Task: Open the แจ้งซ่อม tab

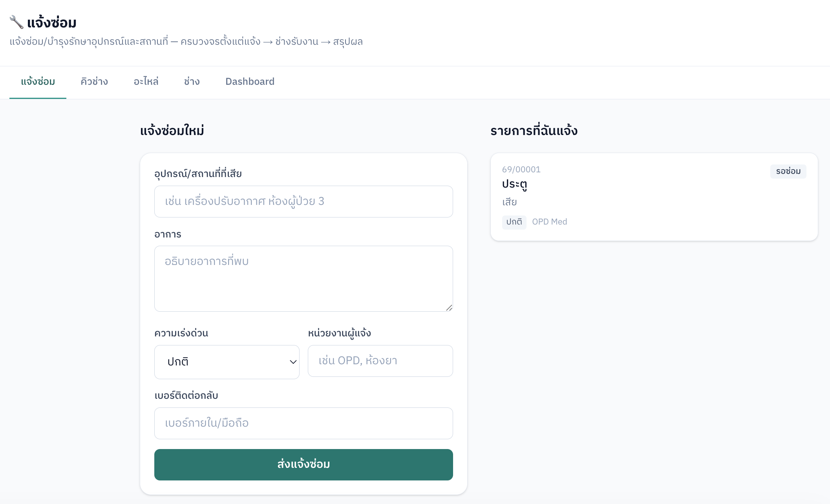Action: pos(38,82)
